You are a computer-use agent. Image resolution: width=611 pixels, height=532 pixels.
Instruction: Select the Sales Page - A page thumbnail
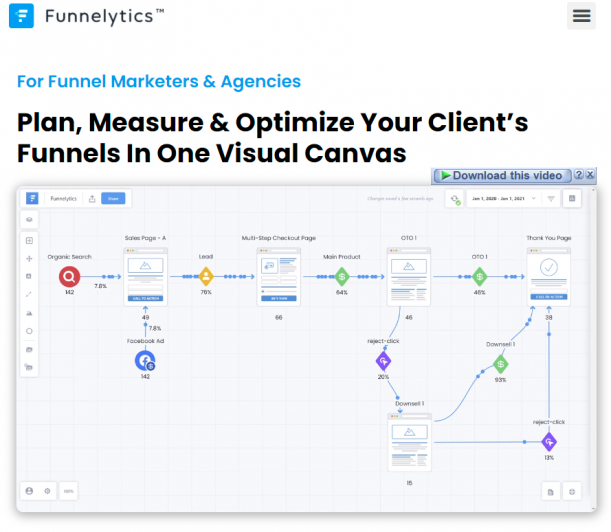coord(145,277)
